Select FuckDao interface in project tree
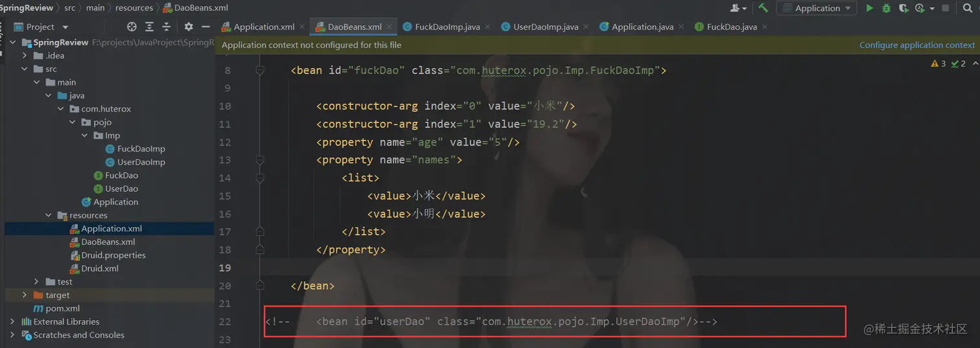This screenshot has width=980, height=348. click(116, 176)
